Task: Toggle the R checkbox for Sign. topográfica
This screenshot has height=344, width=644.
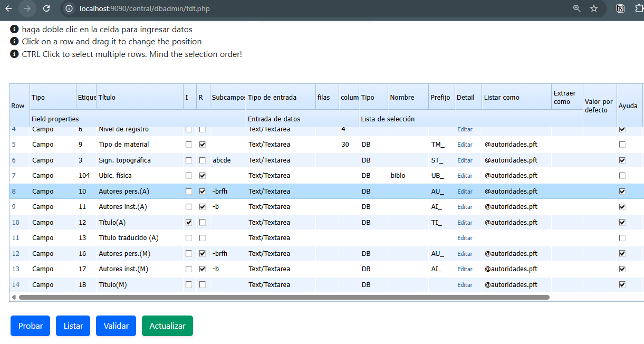Action: (x=202, y=160)
